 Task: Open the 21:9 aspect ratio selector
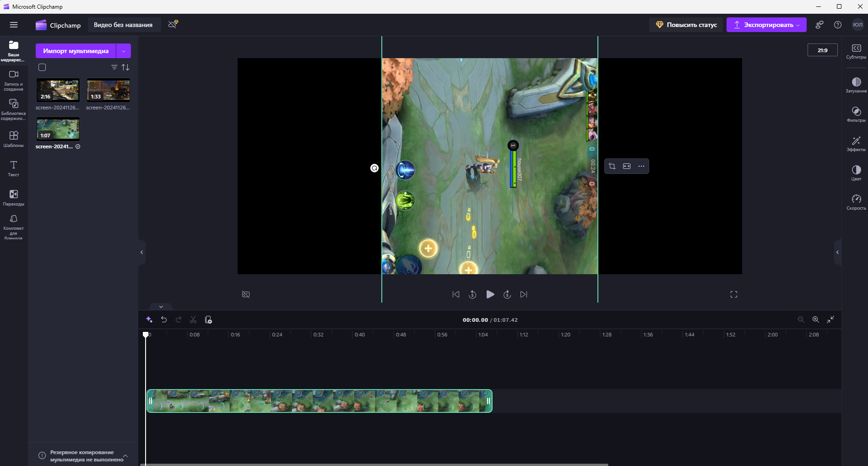click(x=822, y=50)
